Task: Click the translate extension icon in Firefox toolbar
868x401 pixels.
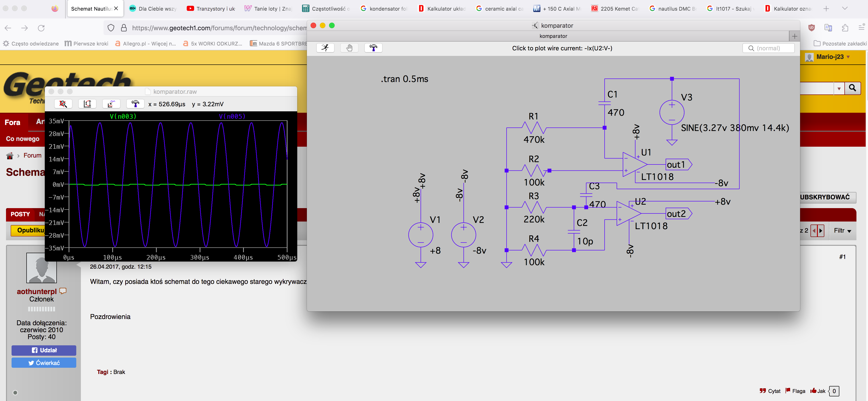Action: pyautogui.click(x=828, y=28)
